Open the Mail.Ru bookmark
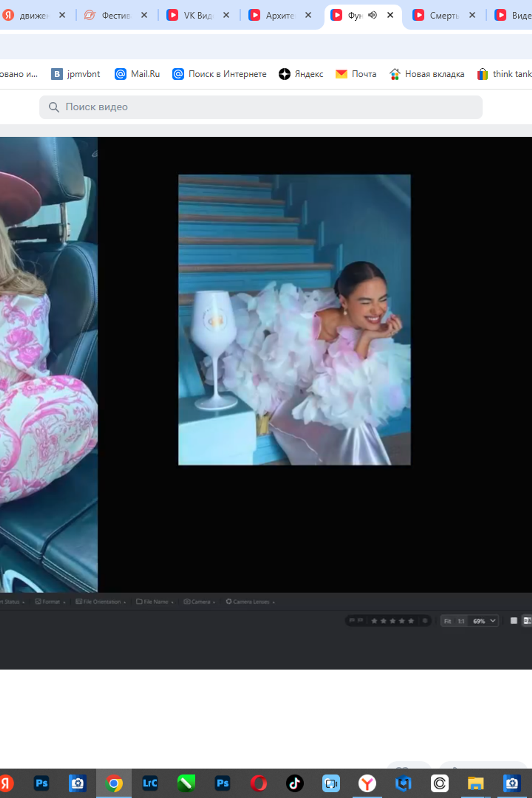 point(137,74)
